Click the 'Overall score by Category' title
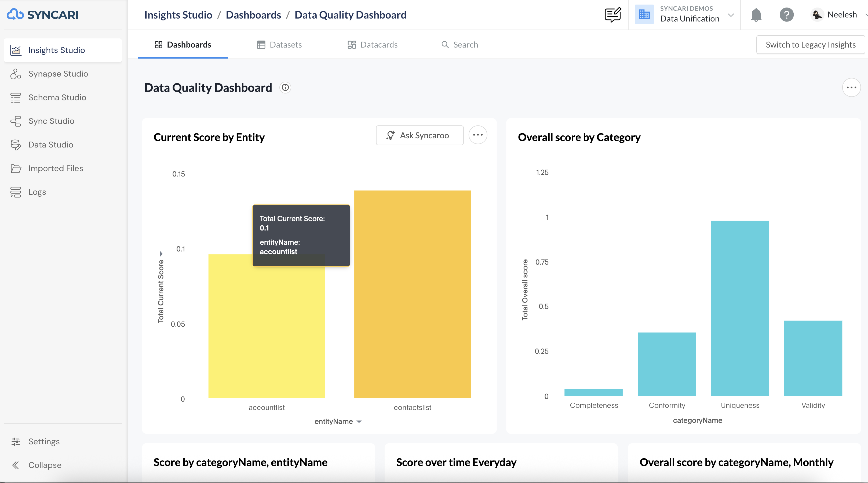The width and height of the screenshot is (868, 483). click(579, 137)
